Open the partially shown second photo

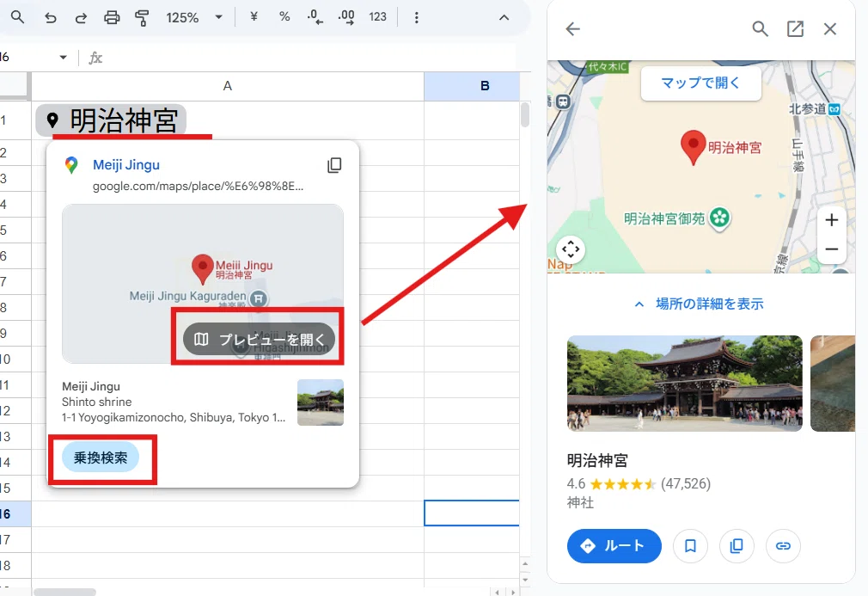pyautogui.click(x=833, y=384)
